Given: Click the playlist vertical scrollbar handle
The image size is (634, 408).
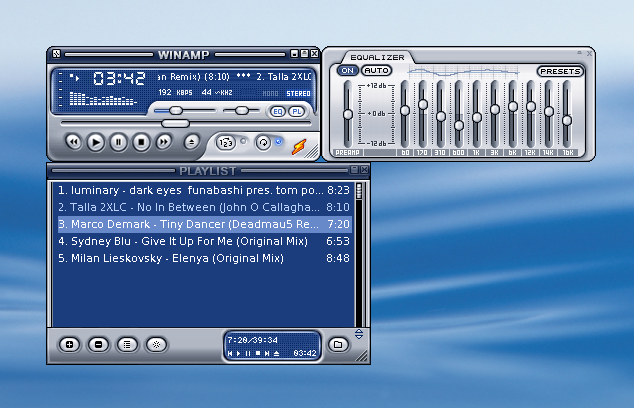Looking at the screenshot, I should click(x=359, y=191).
